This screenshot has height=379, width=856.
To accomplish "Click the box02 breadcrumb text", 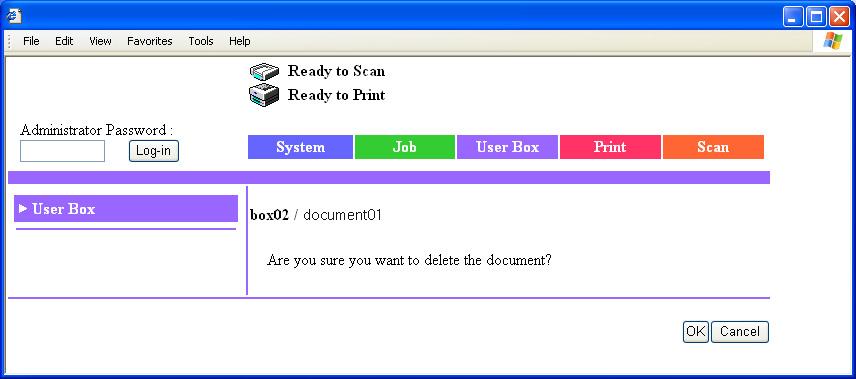I will [x=269, y=215].
